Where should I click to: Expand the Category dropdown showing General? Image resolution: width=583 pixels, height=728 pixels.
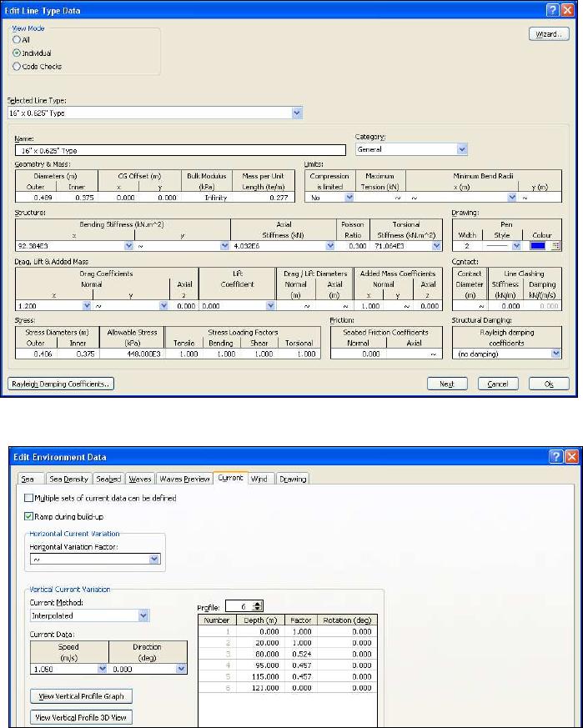pyautogui.click(x=462, y=149)
